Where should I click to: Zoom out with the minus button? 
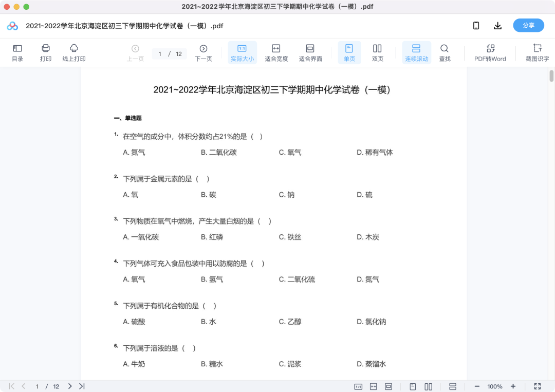pyautogui.click(x=477, y=386)
